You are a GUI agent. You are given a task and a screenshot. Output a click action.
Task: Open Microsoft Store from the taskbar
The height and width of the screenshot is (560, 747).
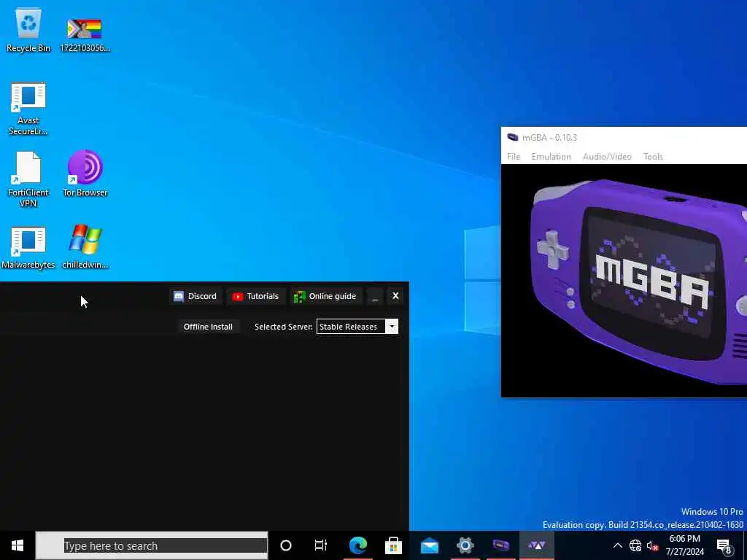(393, 545)
